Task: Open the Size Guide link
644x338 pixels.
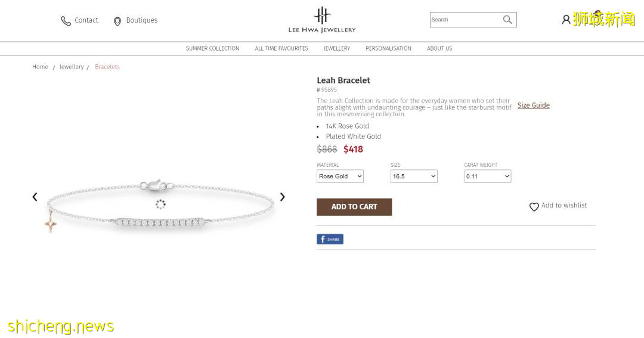Action: [533, 106]
